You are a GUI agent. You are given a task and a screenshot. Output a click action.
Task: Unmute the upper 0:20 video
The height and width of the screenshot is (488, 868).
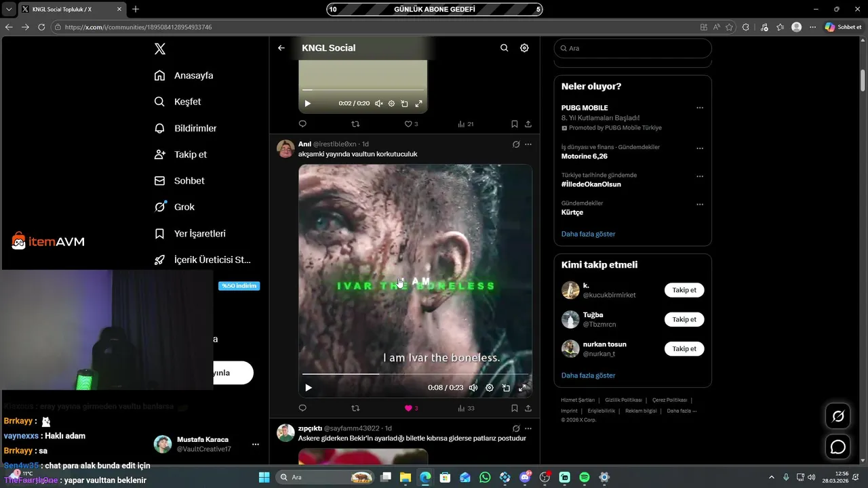379,104
